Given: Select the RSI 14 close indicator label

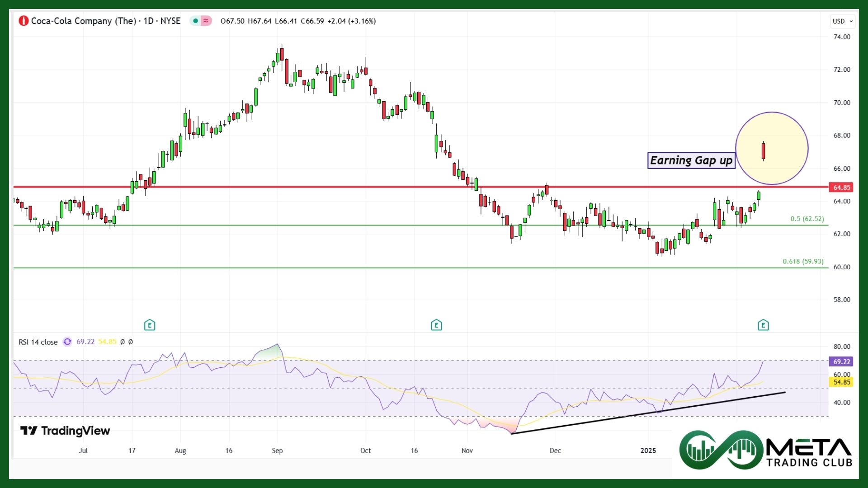Looking at the screenshot, I should pyautogui.click(x=38, y=342).
